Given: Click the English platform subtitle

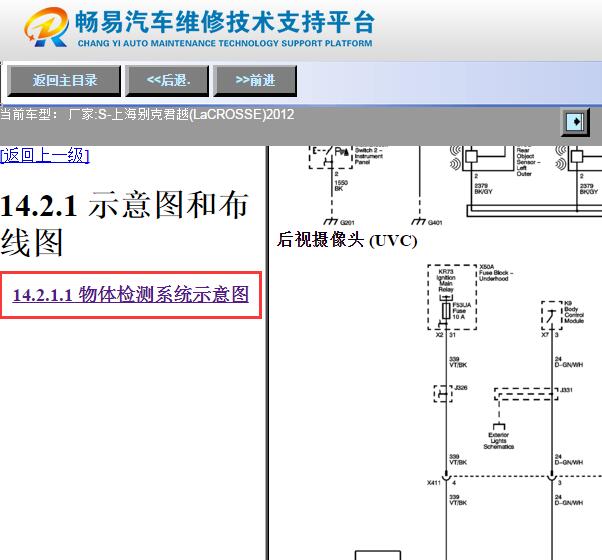Looking at the screenshot, I should point(225,43).
